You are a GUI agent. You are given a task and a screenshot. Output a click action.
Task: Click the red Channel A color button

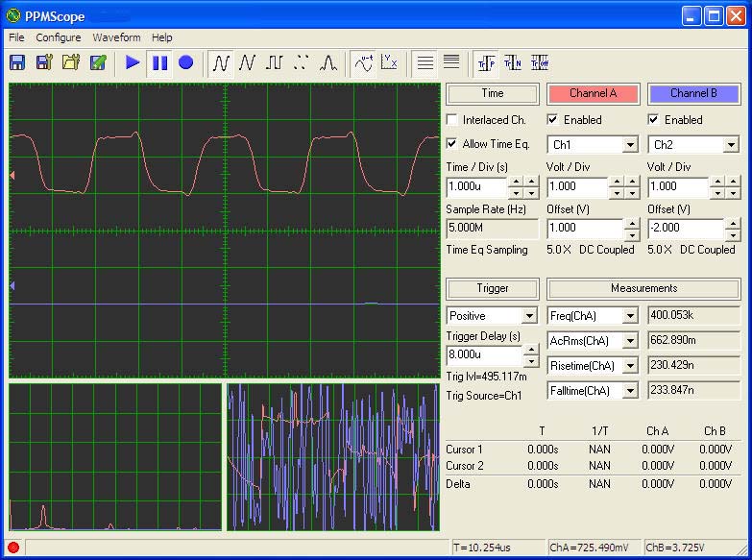click(x=593, y=93)
